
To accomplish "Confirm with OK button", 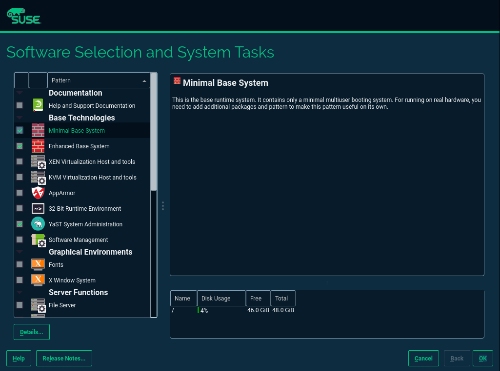I will click(x=483, y=359).
